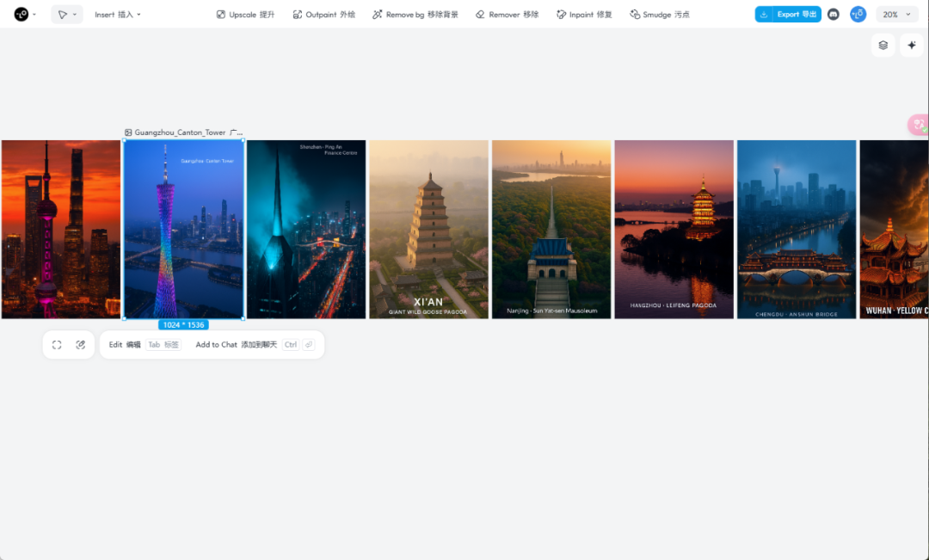Open the Insert menu
The height and width of the screenshot is (560, 929).
118,15
